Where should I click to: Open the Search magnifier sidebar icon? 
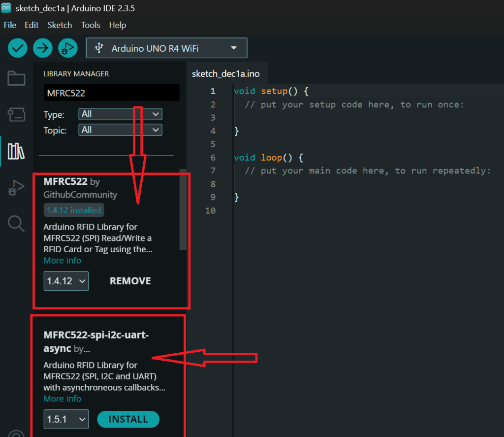(x=16, y=224)
